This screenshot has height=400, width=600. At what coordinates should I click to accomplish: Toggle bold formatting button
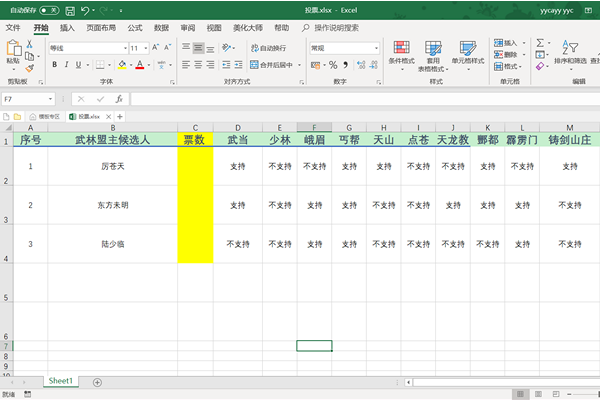[53, 65]
